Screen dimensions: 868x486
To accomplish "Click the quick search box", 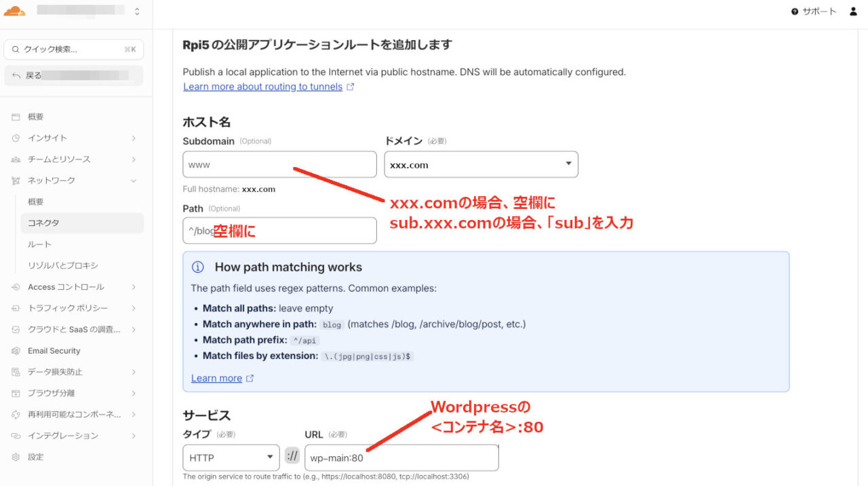I will (74, 49).
